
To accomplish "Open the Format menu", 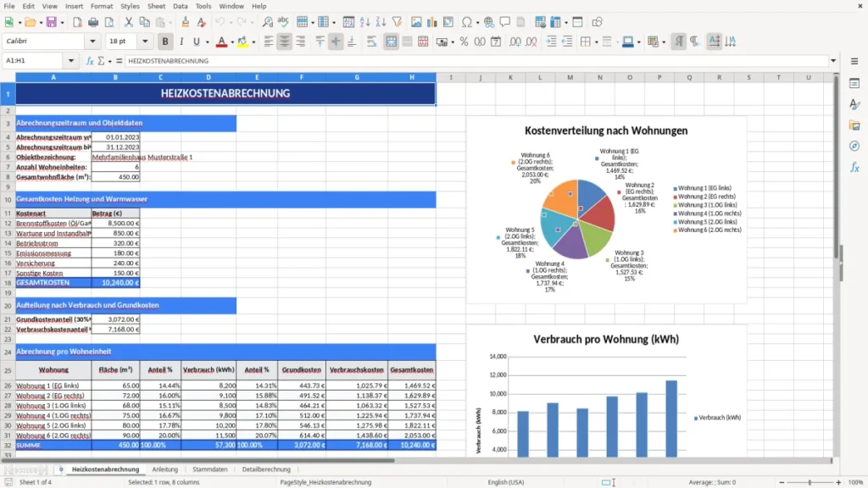I will [102, 6].
